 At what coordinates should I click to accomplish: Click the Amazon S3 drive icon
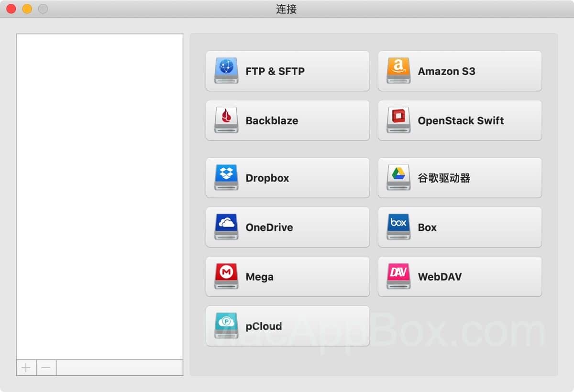point(398,71)
